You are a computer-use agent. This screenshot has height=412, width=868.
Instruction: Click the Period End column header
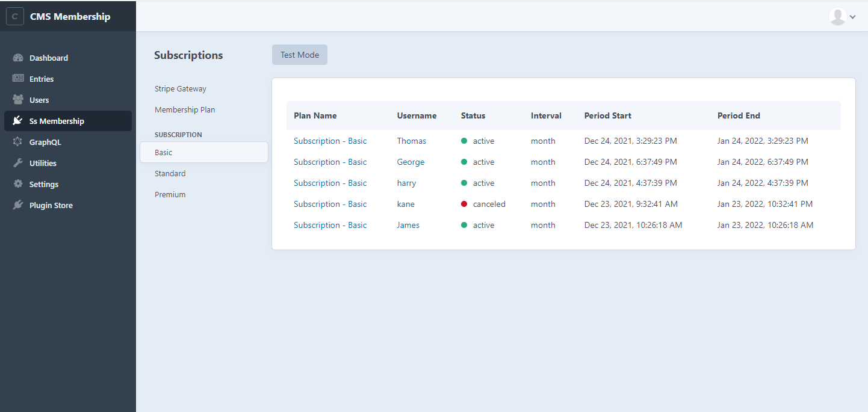coord(739,115)
